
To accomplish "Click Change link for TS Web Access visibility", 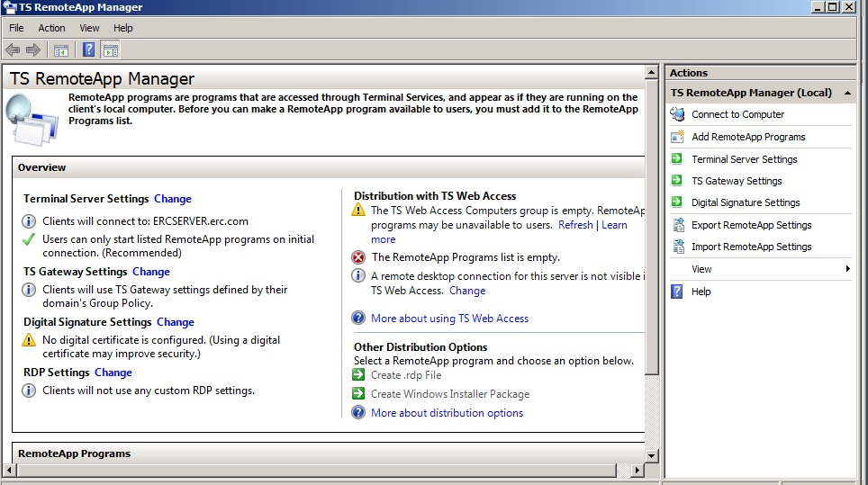I will click(x=467, y=291).
